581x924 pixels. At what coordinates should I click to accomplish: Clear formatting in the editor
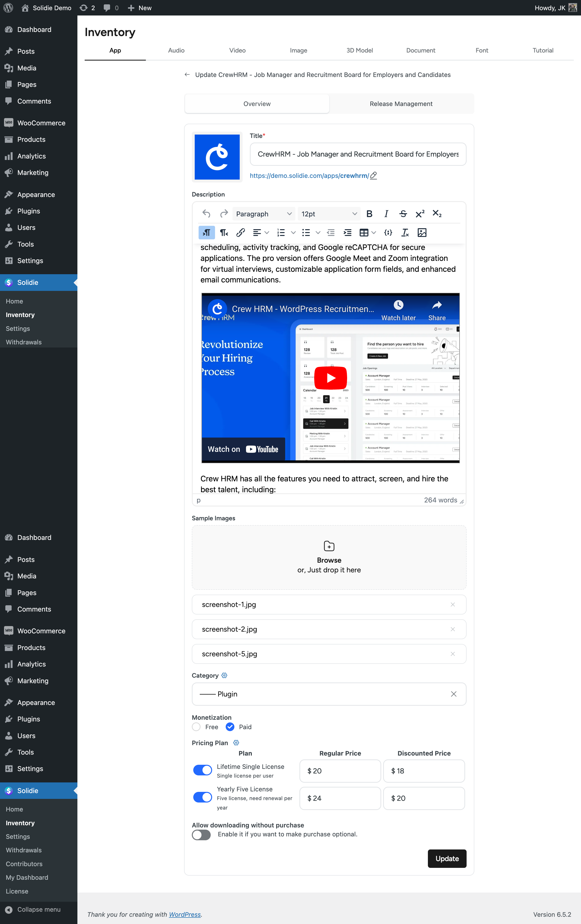click(x=405, y=233)
